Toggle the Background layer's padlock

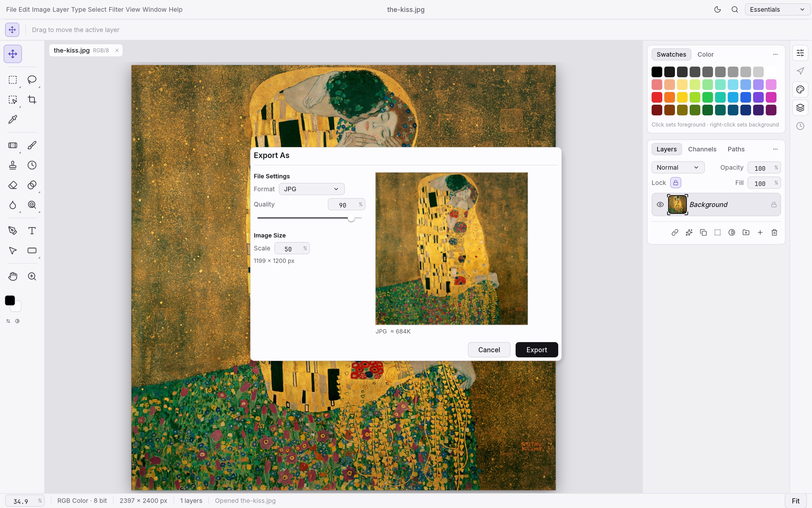(773, 205)
